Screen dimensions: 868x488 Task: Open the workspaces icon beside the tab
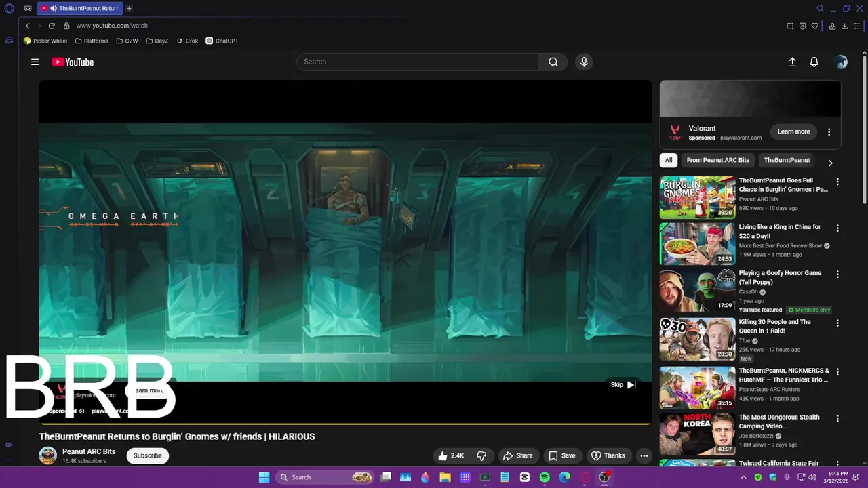point(28,9)
